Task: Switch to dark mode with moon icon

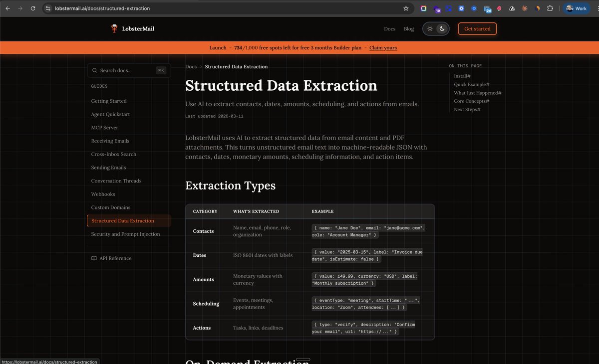Action: (442, 29)
